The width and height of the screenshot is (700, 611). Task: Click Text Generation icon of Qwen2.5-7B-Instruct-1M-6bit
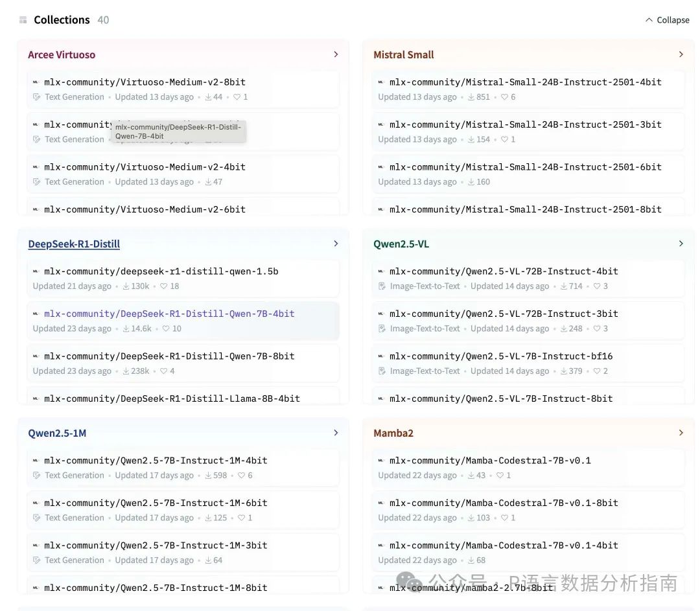[x=36, y=518]
